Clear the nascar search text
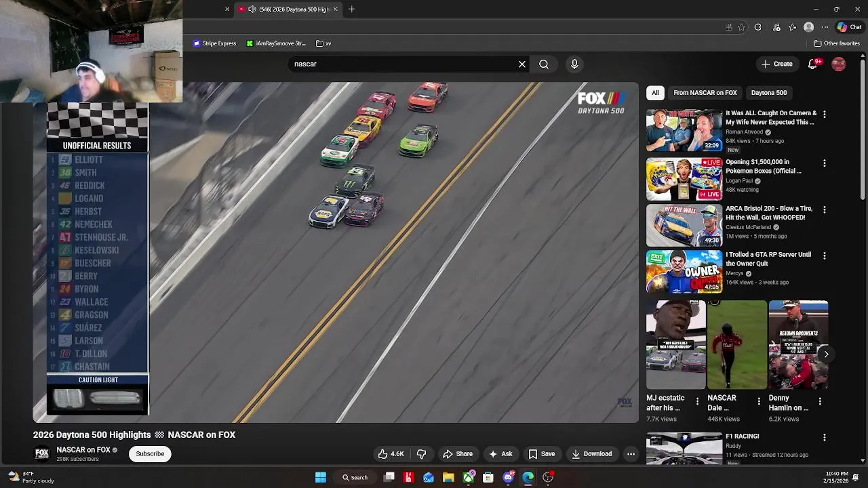The height and width of the screenshot is (488, 868). coord(522,64)
